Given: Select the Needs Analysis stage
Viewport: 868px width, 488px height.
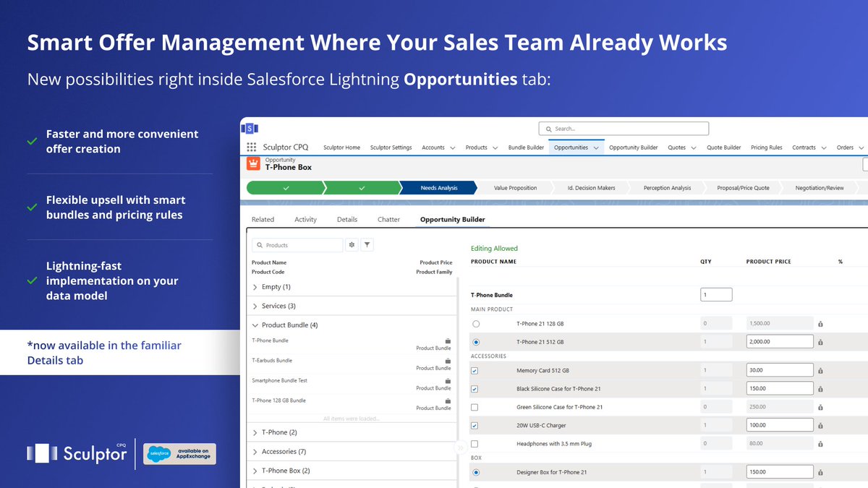Looking at the screenshot, I should click(x=439, y=188).
